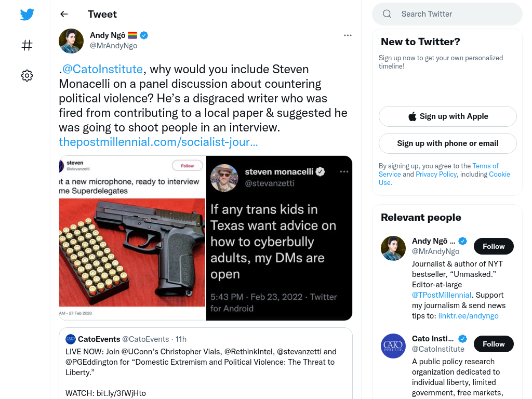Open the gun photo tweet image
Viewport: 532px width, 399px height.
(x=132, y=238)
